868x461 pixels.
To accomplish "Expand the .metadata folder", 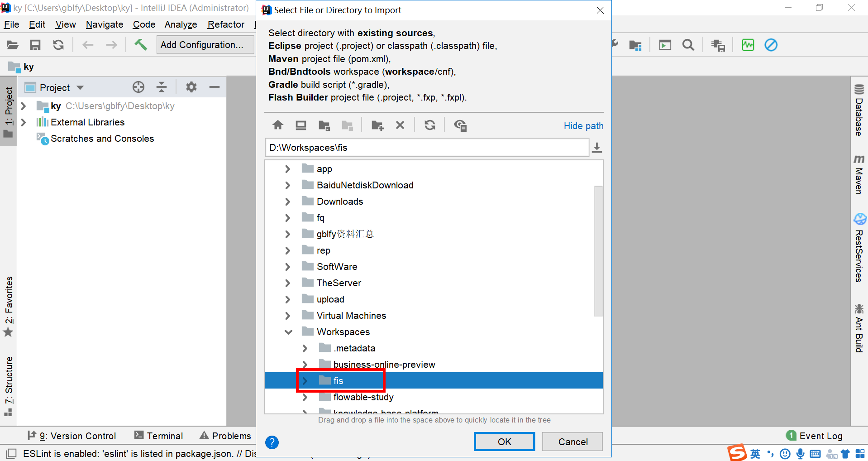I will click(305, 348).
